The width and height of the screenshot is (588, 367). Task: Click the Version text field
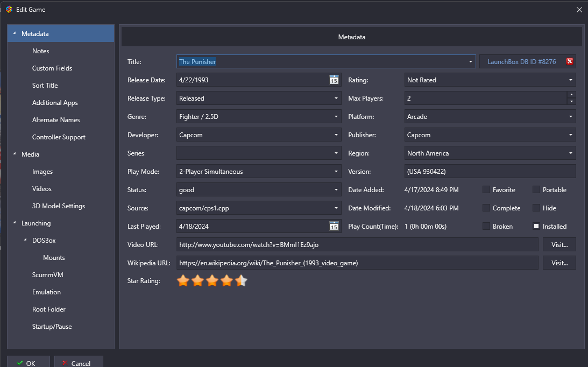tap(490, 172)
